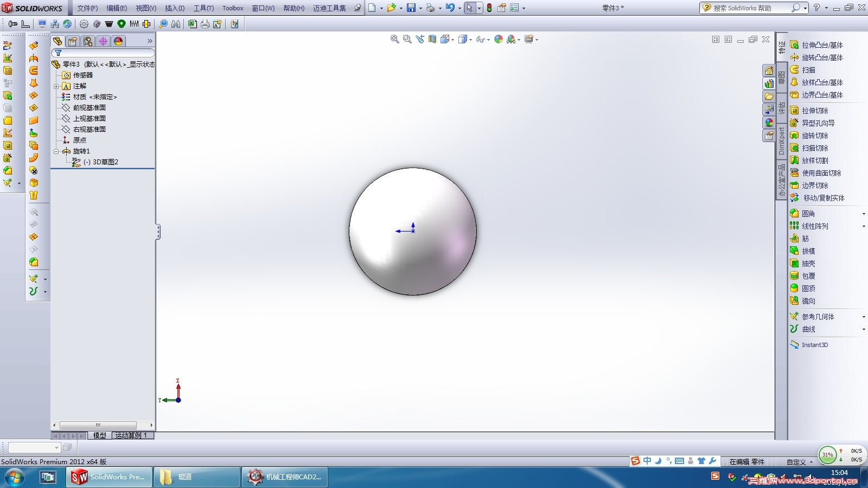The image size is (868, 488).
Task: Click the save disk icon
Action: pos(411,8)
